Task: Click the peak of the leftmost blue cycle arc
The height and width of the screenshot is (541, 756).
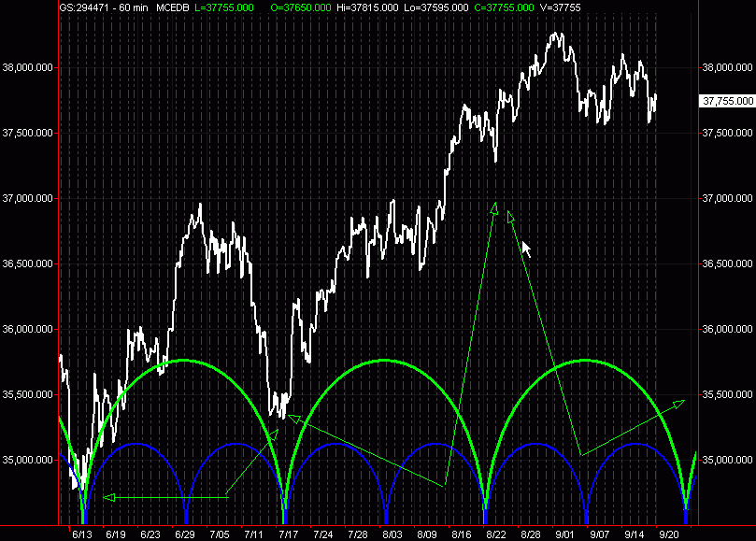Action: click(x=135, y=444)
